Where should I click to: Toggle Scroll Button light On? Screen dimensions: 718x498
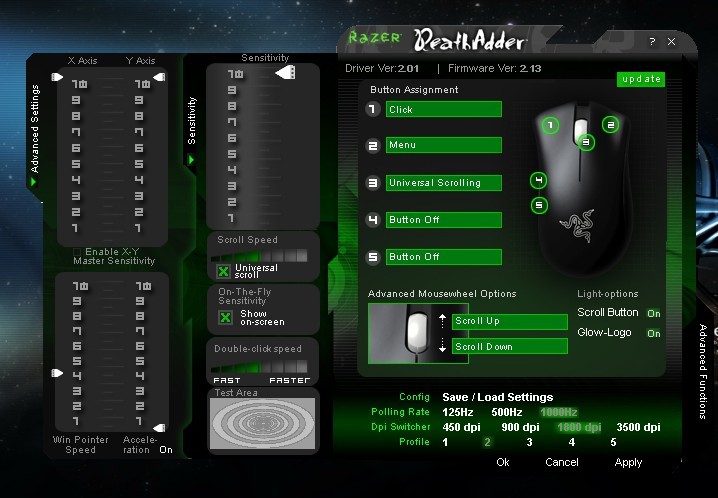pyautogui.click(x=653, y=314)
